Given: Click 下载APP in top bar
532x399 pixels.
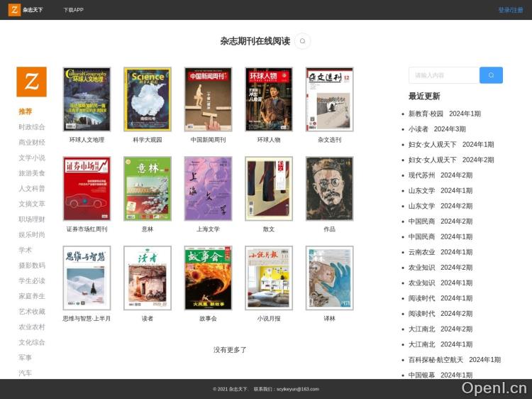Looking at the screenshot, I should point(73,10).
